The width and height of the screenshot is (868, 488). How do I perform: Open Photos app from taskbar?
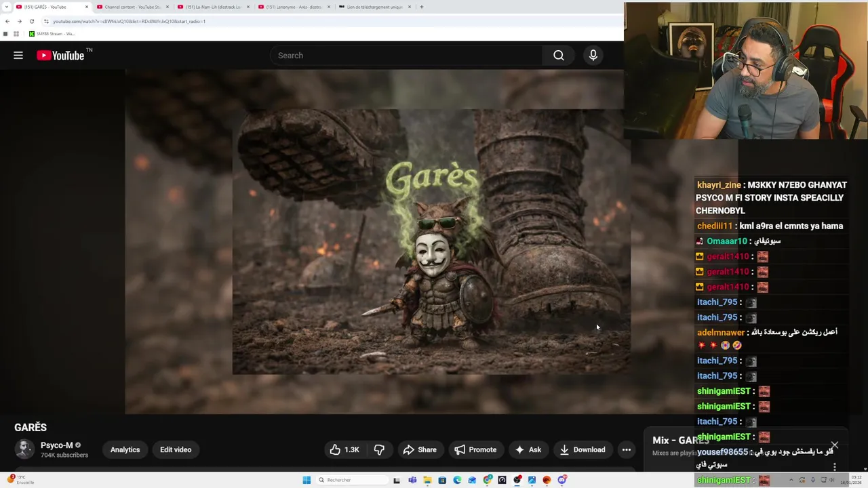pyautogui.click(x=532, y=480)
